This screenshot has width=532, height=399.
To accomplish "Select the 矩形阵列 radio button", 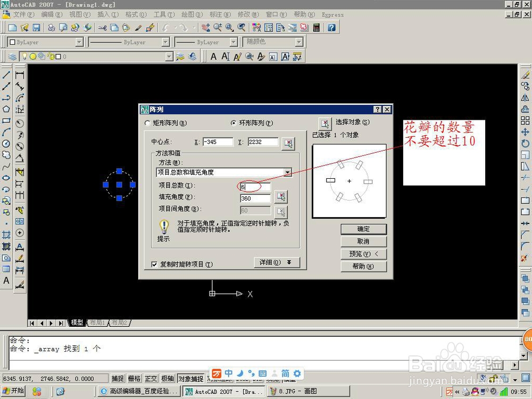I will click(147, 122).
